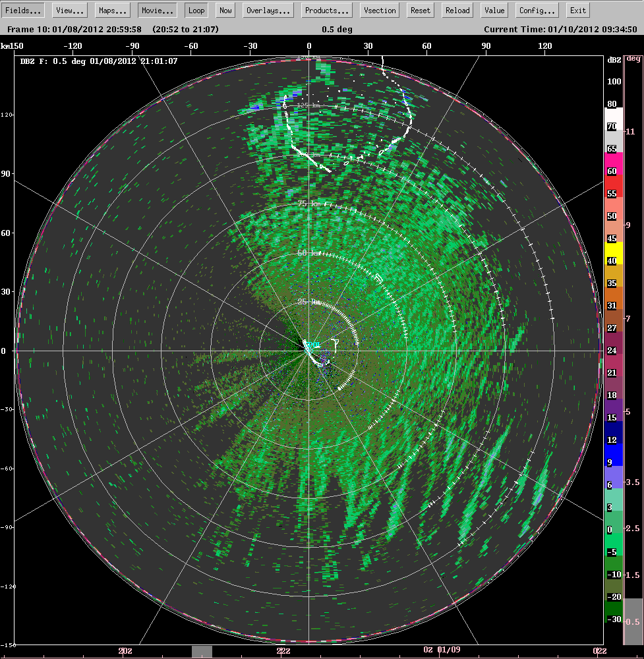Screen dimensions: 644x659
Task: Exit the radar display application
Action: (577, 10)
